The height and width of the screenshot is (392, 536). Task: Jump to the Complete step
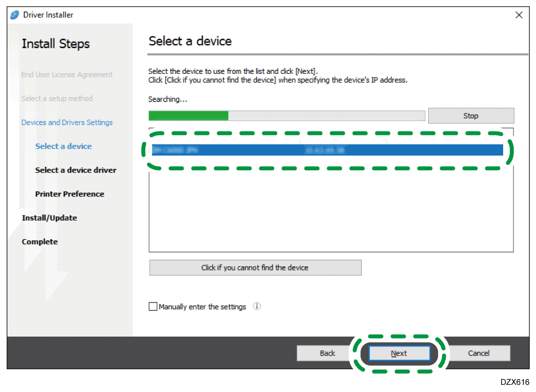[x=40, y=242]
